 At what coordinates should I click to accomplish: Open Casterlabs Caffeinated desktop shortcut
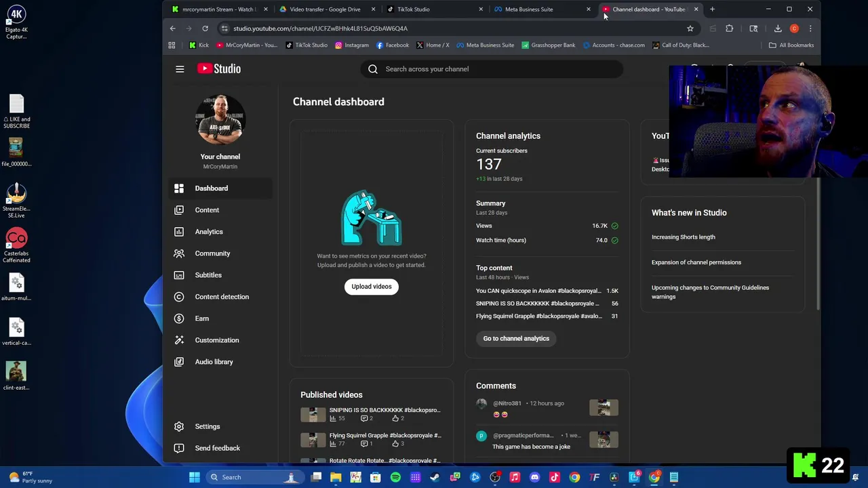(16, 246)
